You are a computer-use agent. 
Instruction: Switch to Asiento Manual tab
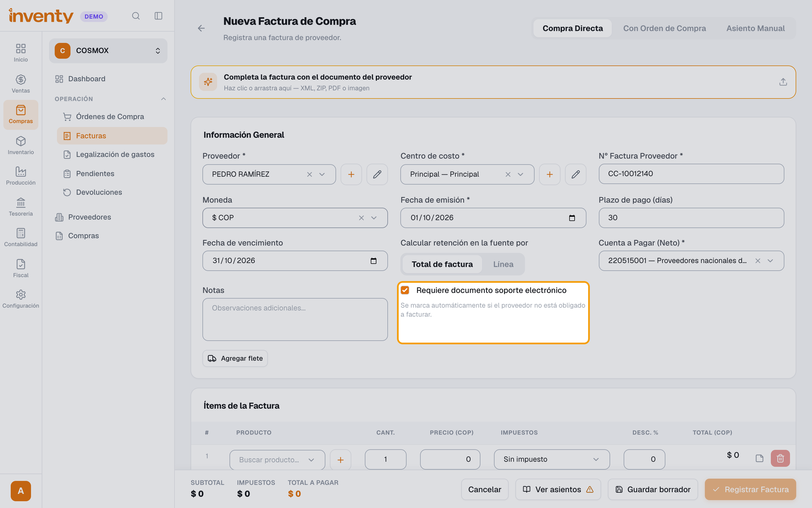[x=755, y=28]
